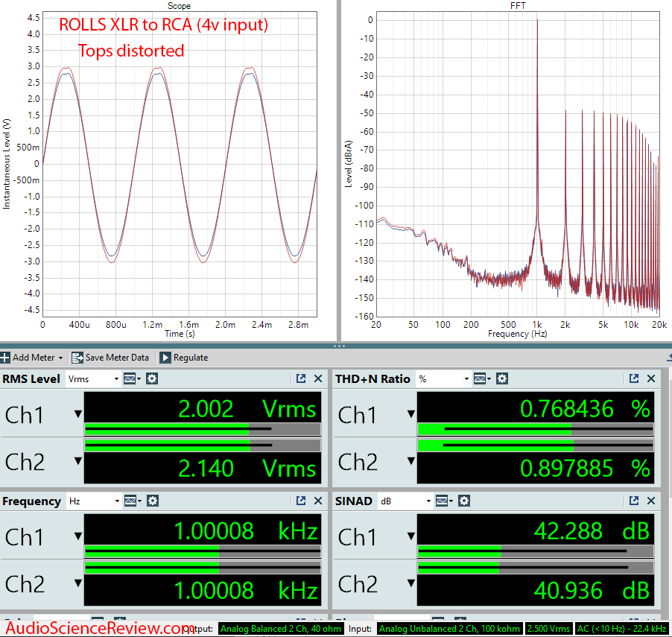672x637 pixels.
Task: Expand THD+N Ratio Ch1 channel arrow
Action: point(411,414)
